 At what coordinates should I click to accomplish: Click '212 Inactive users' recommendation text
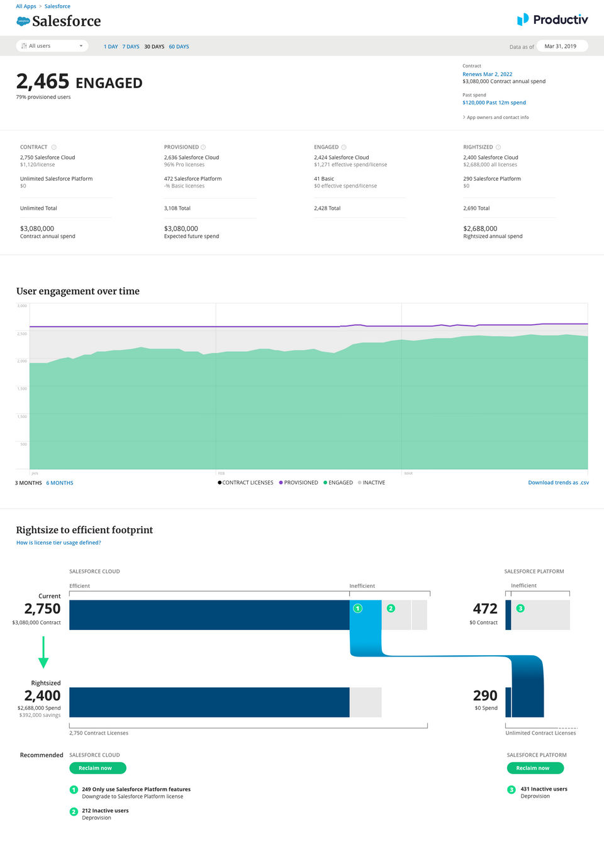pyautogui.click(x=105, y=811)
